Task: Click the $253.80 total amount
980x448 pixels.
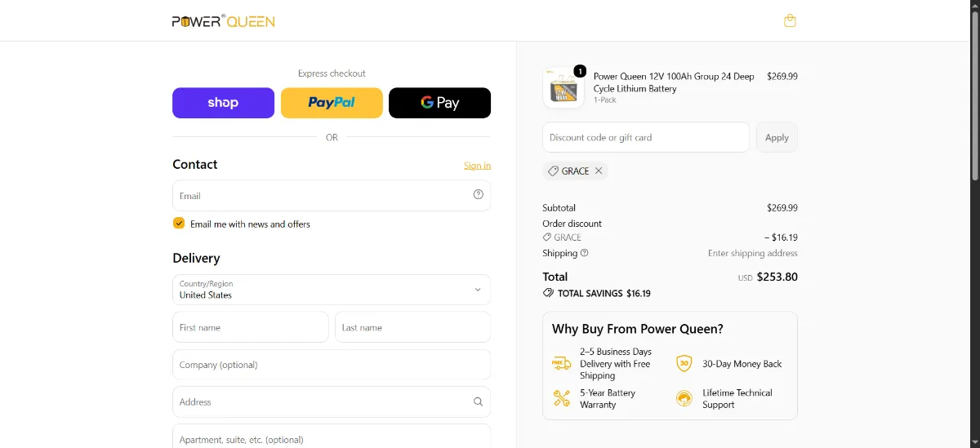Action: (x=777, y=277)
